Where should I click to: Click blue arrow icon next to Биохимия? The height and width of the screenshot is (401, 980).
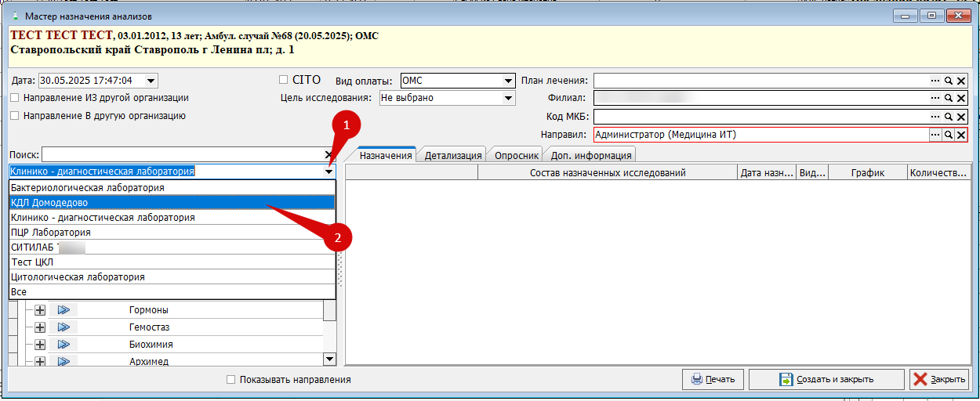(64, 345)
